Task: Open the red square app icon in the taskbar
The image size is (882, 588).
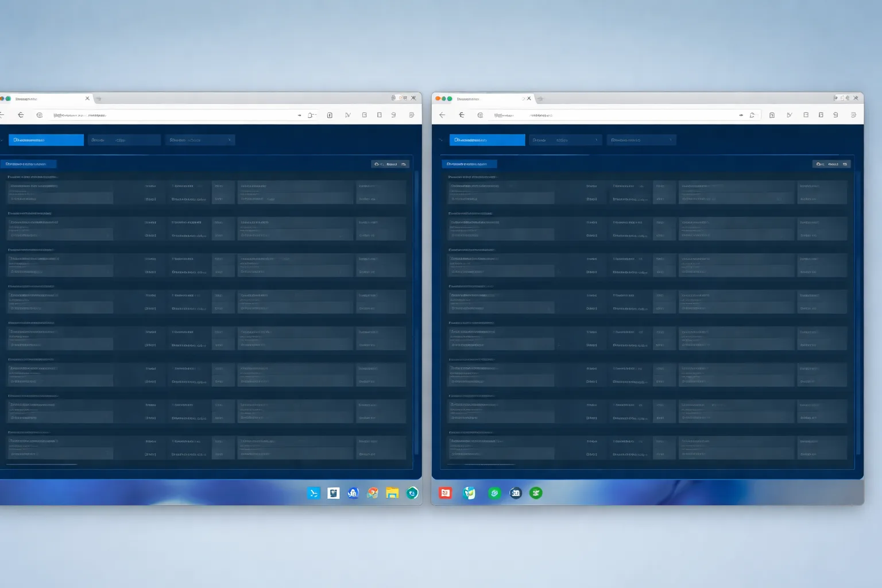Action: click(446, 493)
